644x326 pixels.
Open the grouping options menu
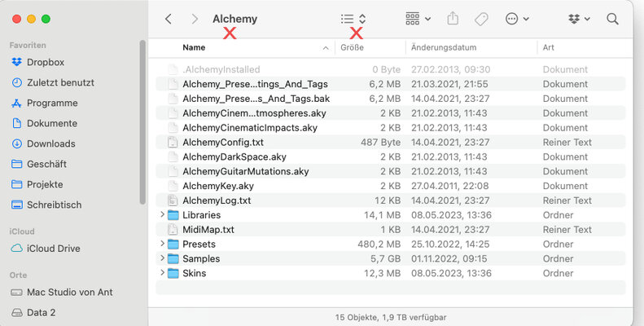click(x=418, y=19)
